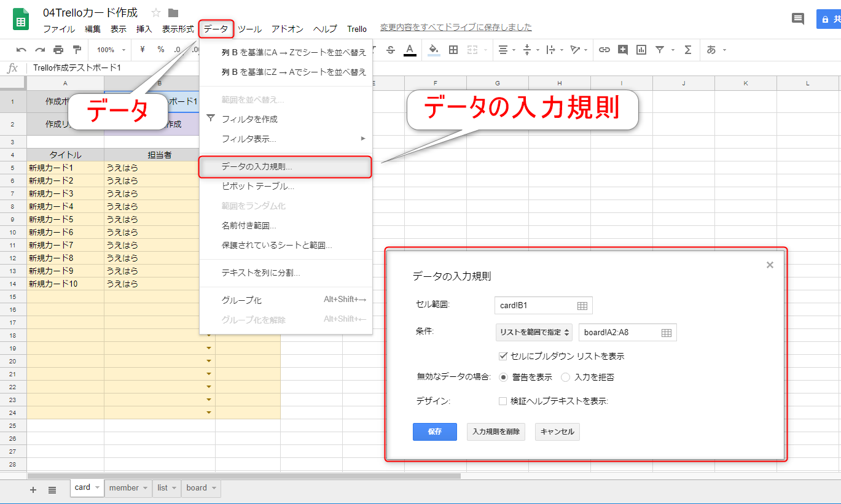Screen dimensions: 841x504
Task: Open dropdown arrow in row 21
Action: [x=209, y=374]
